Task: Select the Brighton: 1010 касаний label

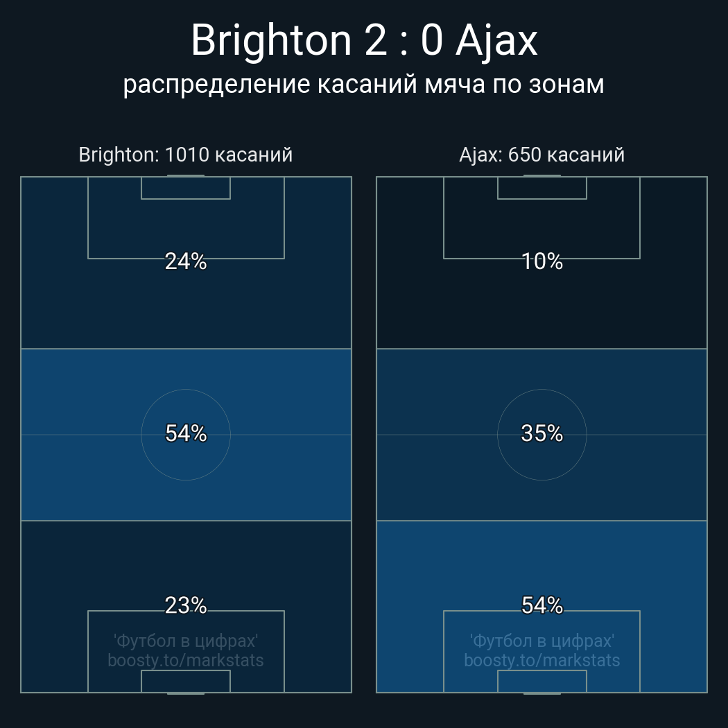Action: point(186,155)
